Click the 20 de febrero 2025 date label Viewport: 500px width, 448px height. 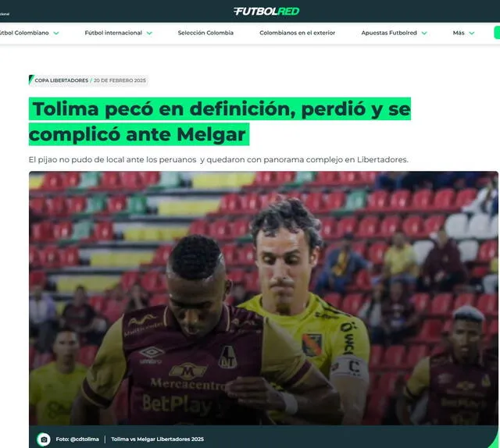click(x=120, y=80)
